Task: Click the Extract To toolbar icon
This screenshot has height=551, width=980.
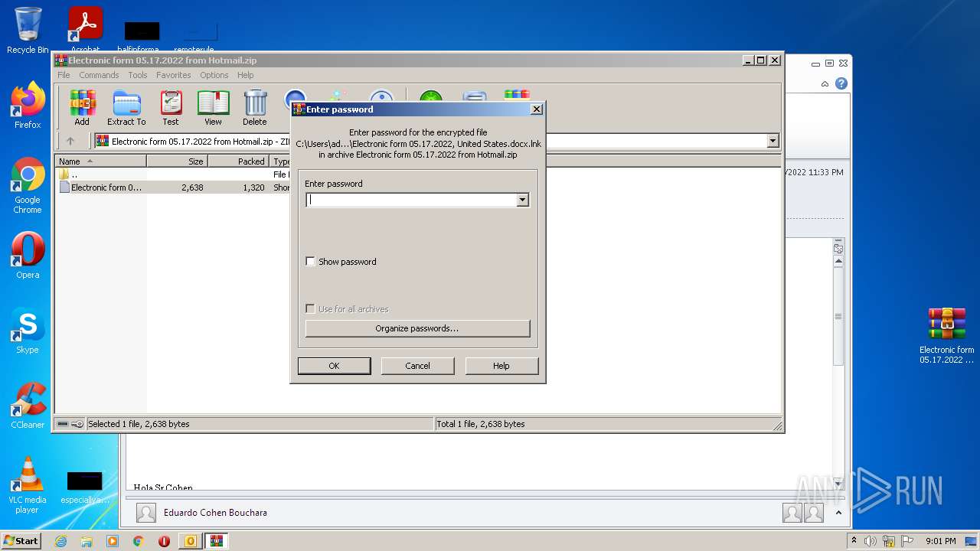Action: [126, 108]
